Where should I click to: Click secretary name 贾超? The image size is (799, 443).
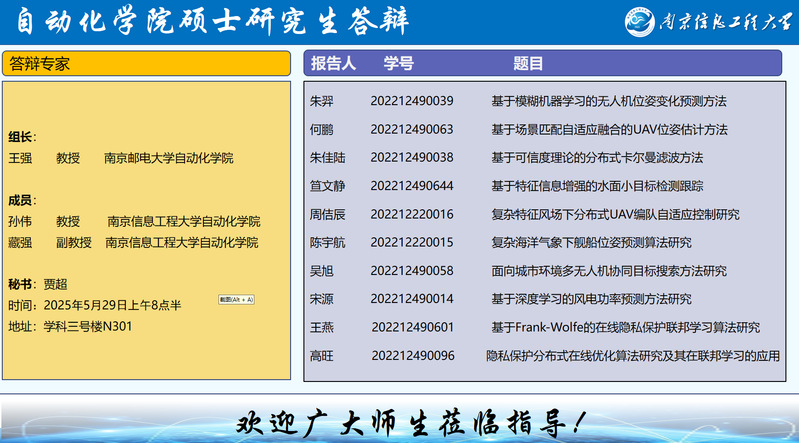coord(55,284)
